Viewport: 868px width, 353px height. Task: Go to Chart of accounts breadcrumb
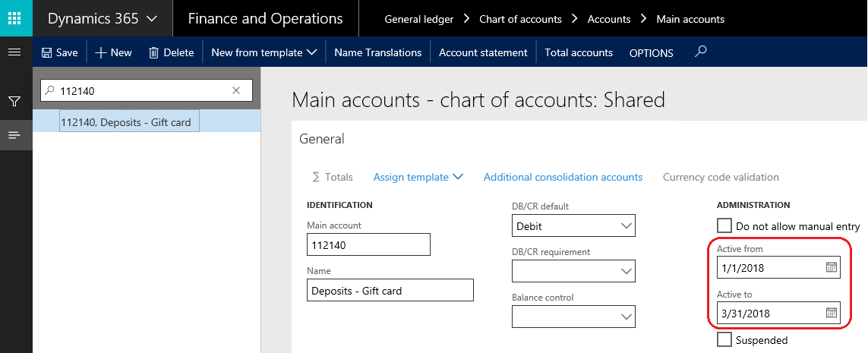point(520,20)
